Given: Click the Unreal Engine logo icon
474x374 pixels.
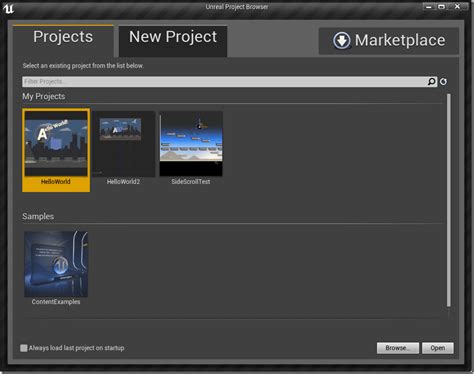Looking at the screenshot, I should tap(8, 8).
